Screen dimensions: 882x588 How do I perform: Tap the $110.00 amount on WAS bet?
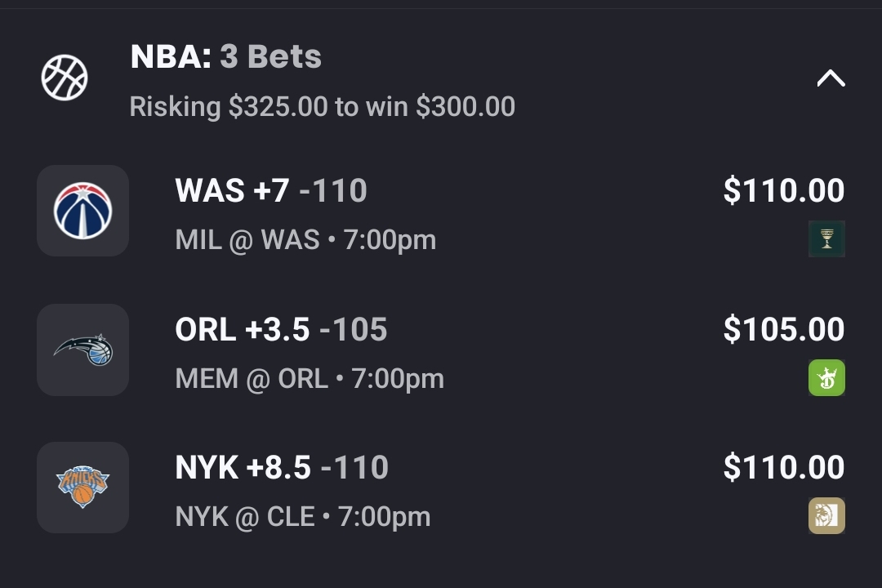pyautogui.click(x=783, y=191)
